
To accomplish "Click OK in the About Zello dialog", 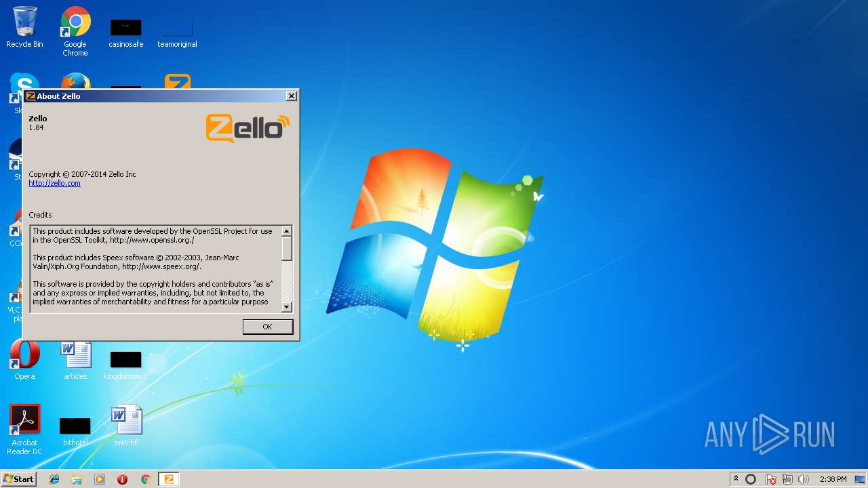I will coord(268,327).
